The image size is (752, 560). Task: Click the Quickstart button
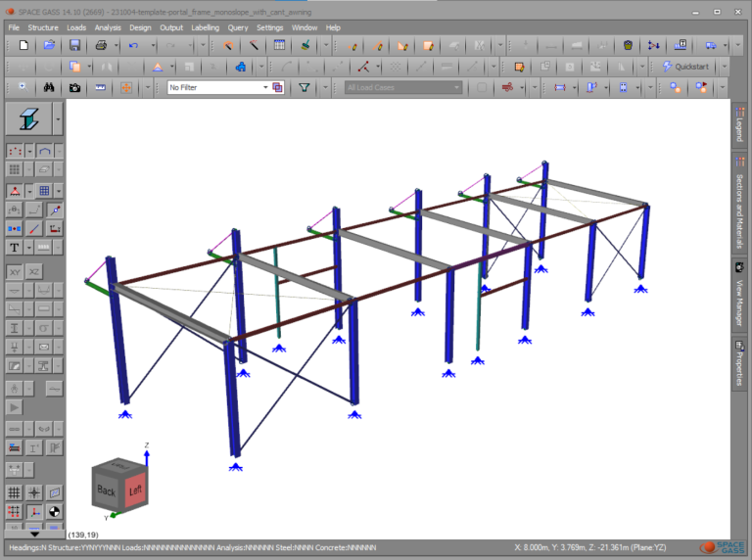pyautogui.click(x=692, y=67)
